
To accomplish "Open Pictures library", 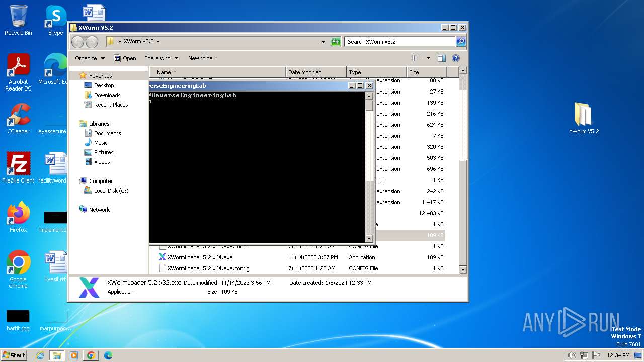I will pos(104,152).
